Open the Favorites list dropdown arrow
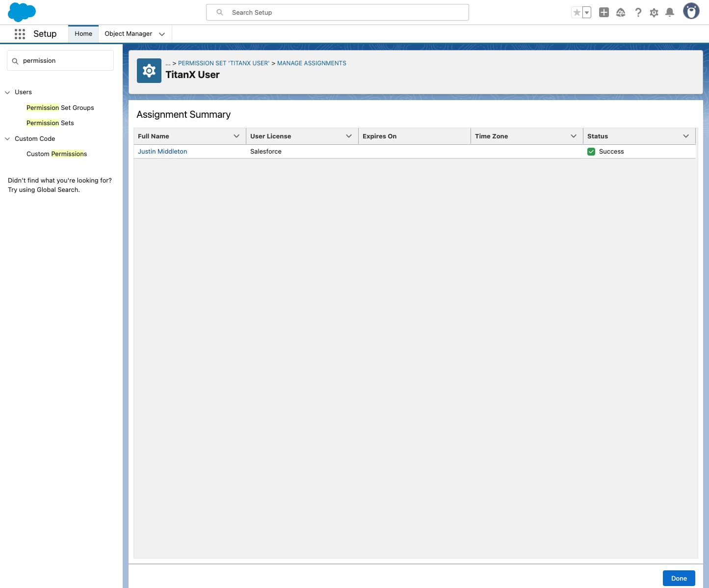This screenshot has width=709, height=588. [x=587, y=13]
